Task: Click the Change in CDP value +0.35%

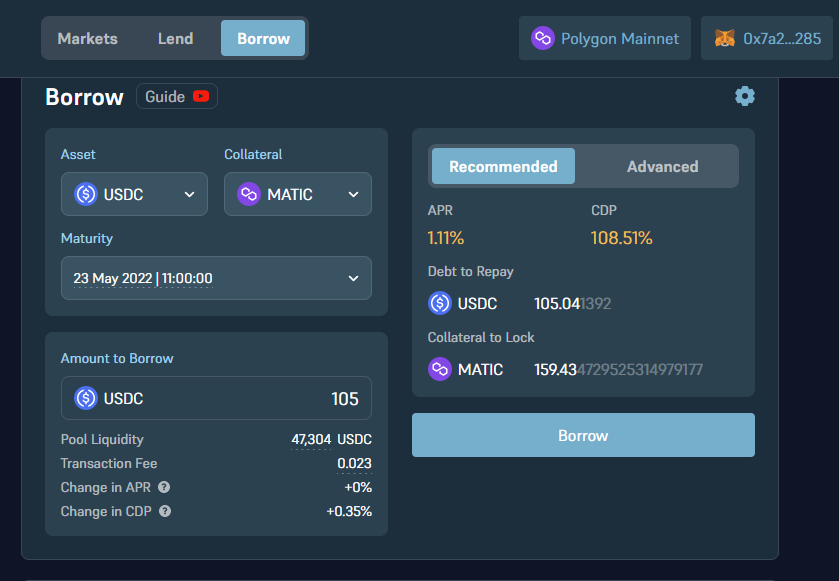Action: [x=349, y=511]
